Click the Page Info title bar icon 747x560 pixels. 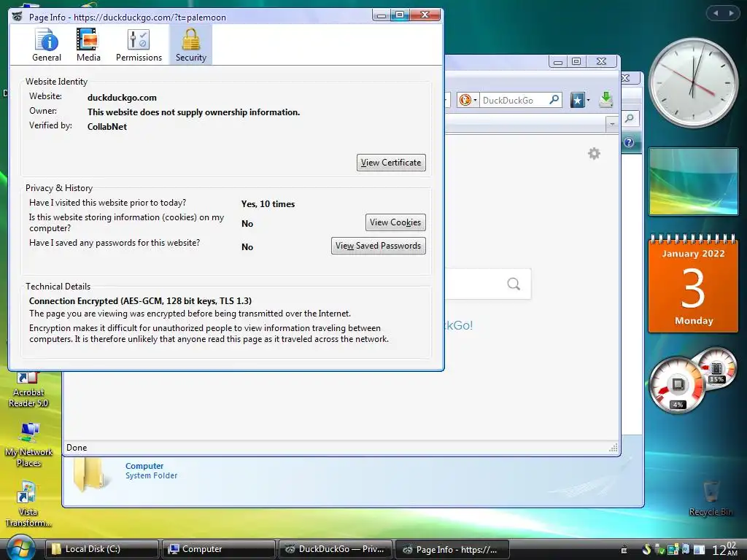[18, 17]
